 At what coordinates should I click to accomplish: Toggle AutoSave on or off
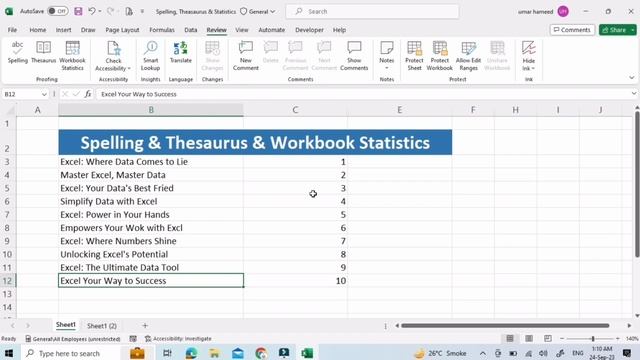[x=58, y=11]
